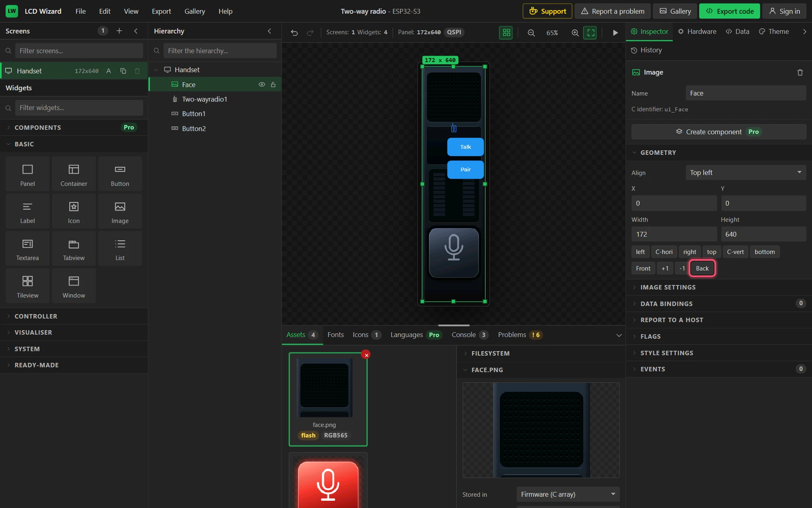
Task: Expand the IMAGE SETTINGS section
Action: (x=719, y=287)
